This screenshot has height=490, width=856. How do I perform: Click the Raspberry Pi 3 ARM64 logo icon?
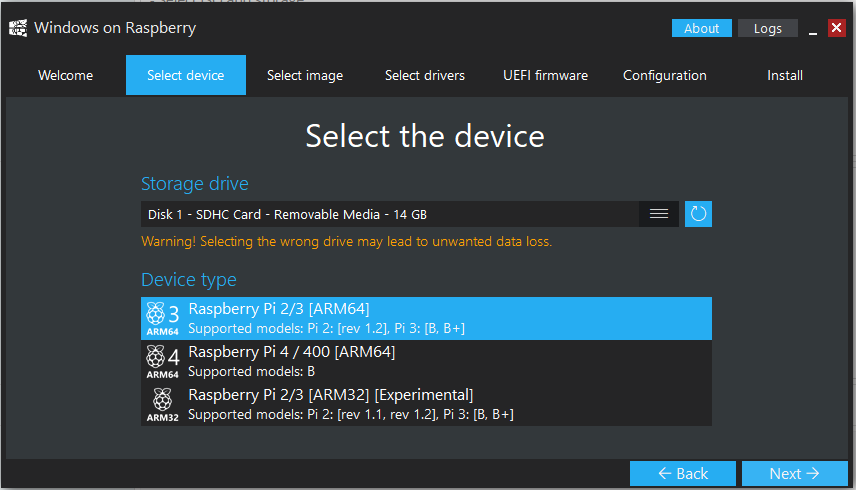point(162,318)
